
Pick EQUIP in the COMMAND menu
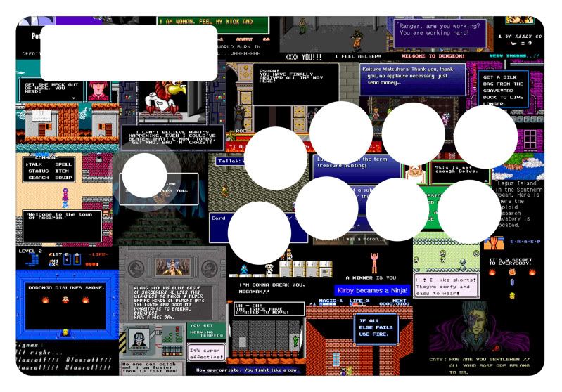click(63, 178)
